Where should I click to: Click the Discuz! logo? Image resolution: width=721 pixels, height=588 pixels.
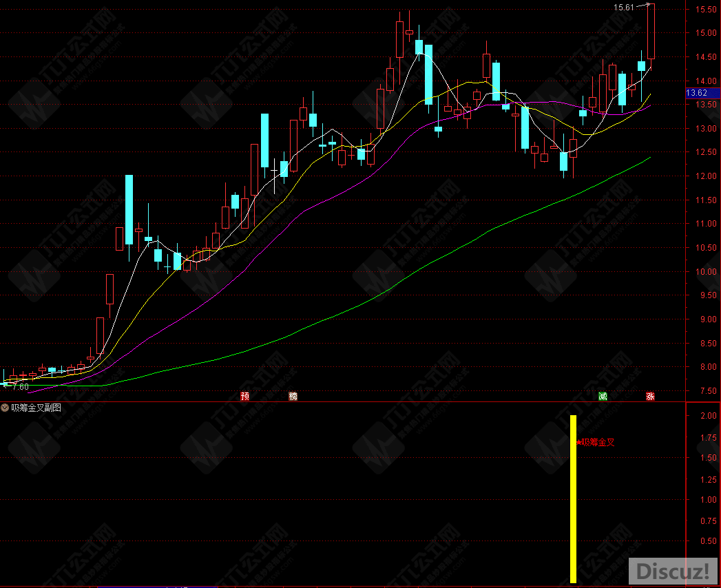point(673,571)
